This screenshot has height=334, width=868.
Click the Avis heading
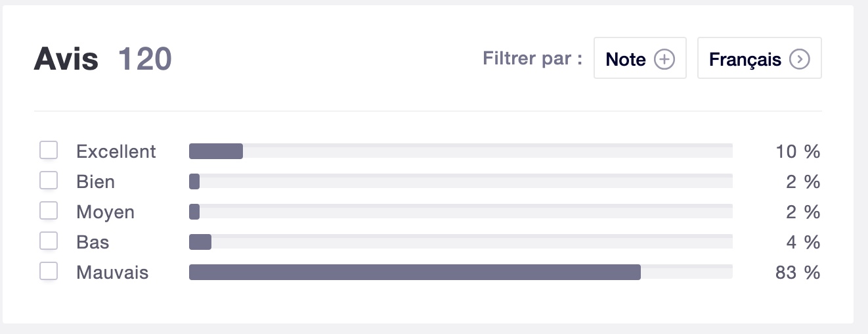pyautogui.click(x=66, y=60)
